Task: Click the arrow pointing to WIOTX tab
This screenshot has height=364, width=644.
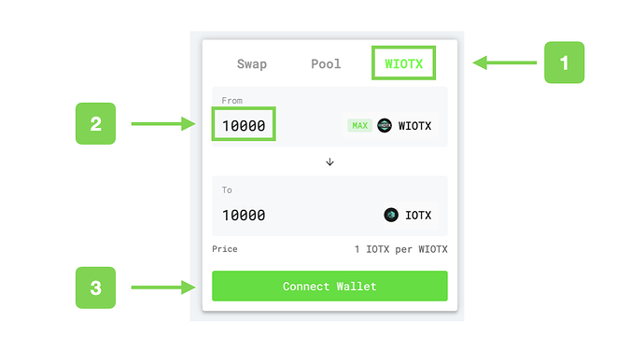Action: point(505,63)
